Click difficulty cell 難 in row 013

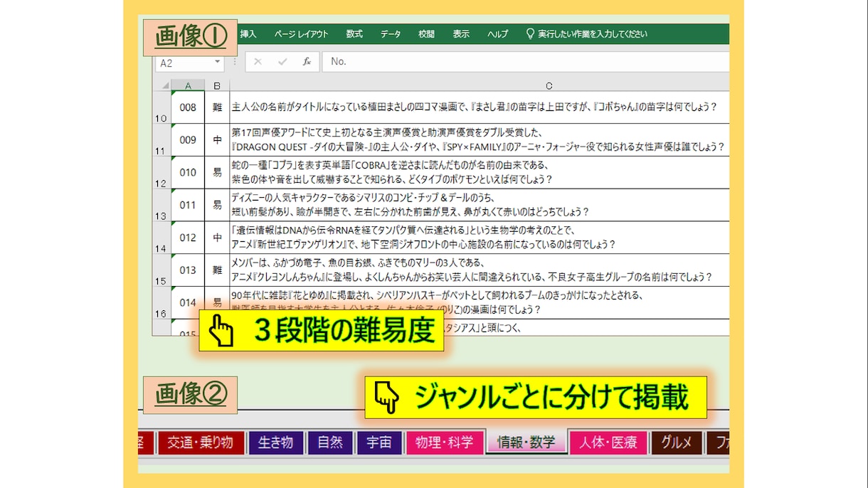click(x=217, y=270)
